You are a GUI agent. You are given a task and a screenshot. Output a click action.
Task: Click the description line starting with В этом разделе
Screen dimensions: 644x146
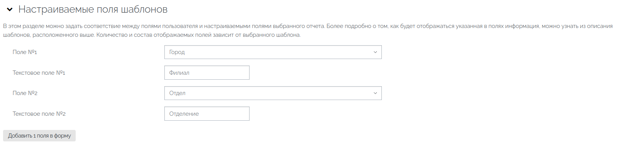(308, 26)
